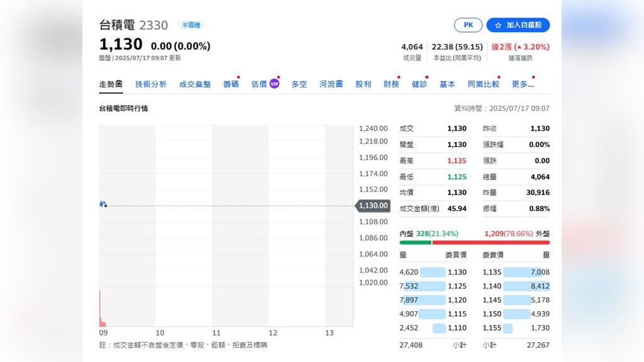Switch to the 同業比較 tab

pyautogui.click(x=483, y=84)
